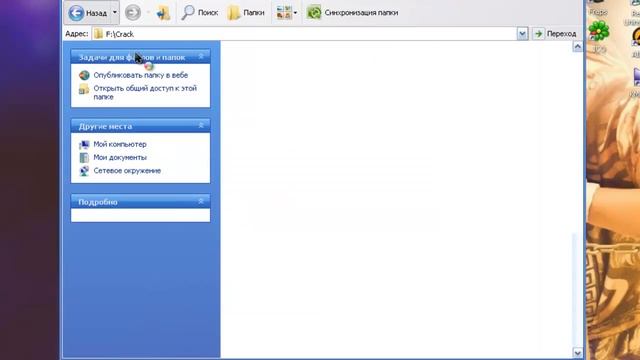Click Синхронизация папки in the toolbar
Image resolution: width=640 pixels, height=360 pixels.
(353, 13)
